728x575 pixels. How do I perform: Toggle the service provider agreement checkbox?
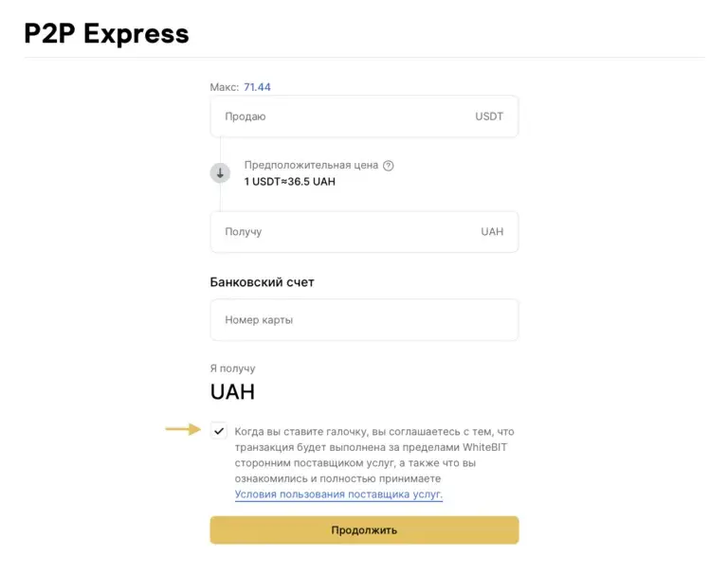tap(220, 431)
